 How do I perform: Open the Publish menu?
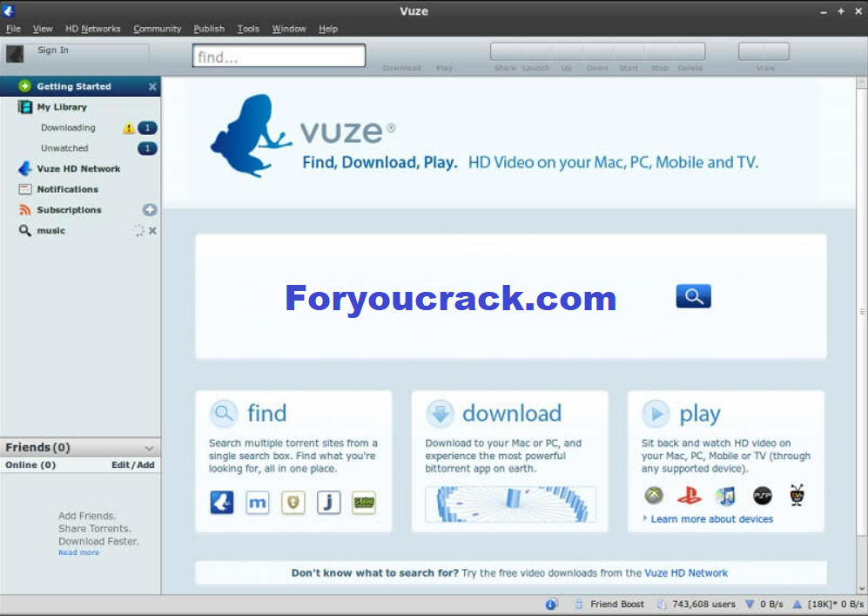point(209,29)
